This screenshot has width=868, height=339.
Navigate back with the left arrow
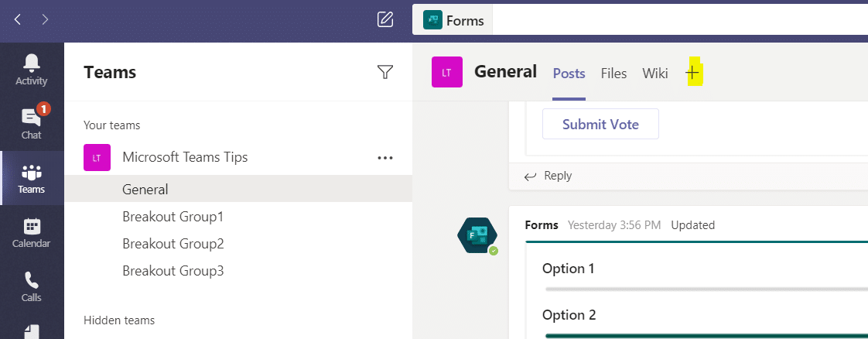(18, 19)
